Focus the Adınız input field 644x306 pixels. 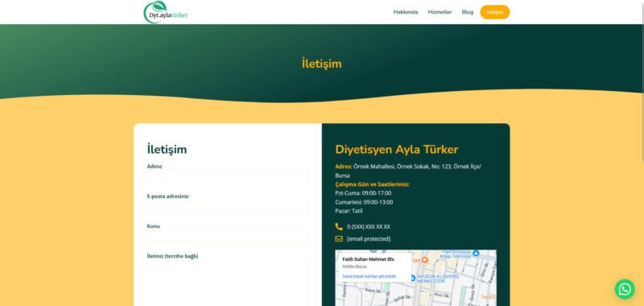(227, 177)
